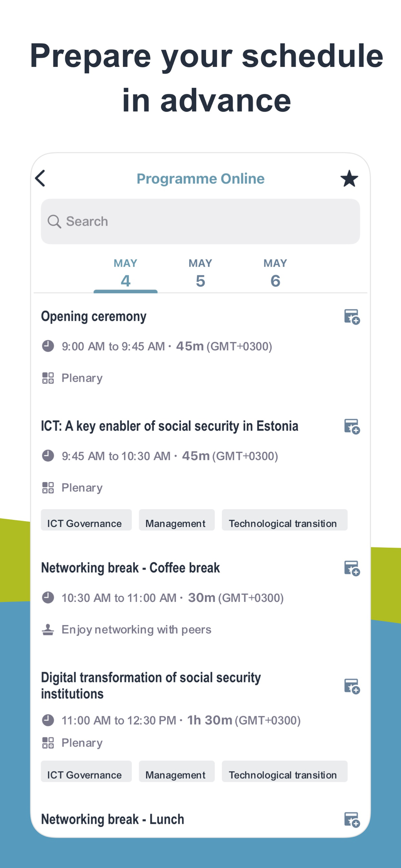Open ICT key enabler Estonia session
Screen dimensions: 401x868
169,426
